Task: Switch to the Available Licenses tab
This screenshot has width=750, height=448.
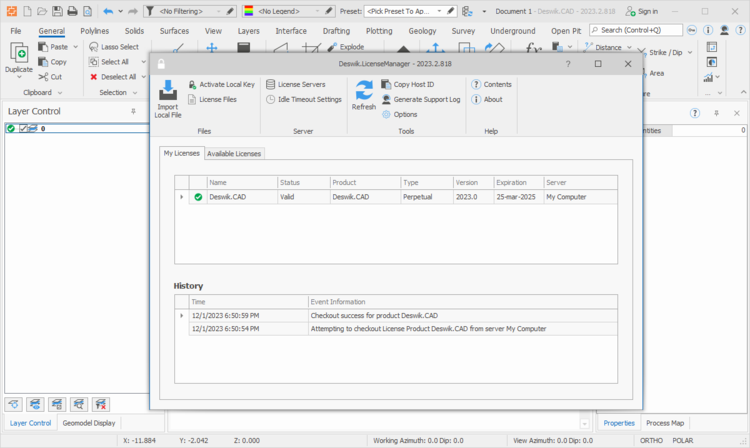Action: click(234, 153)
